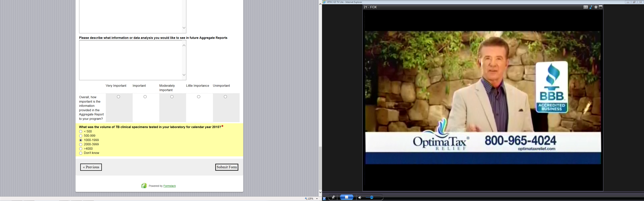Click the '21 - FOX' channel label

pos(370,7)
